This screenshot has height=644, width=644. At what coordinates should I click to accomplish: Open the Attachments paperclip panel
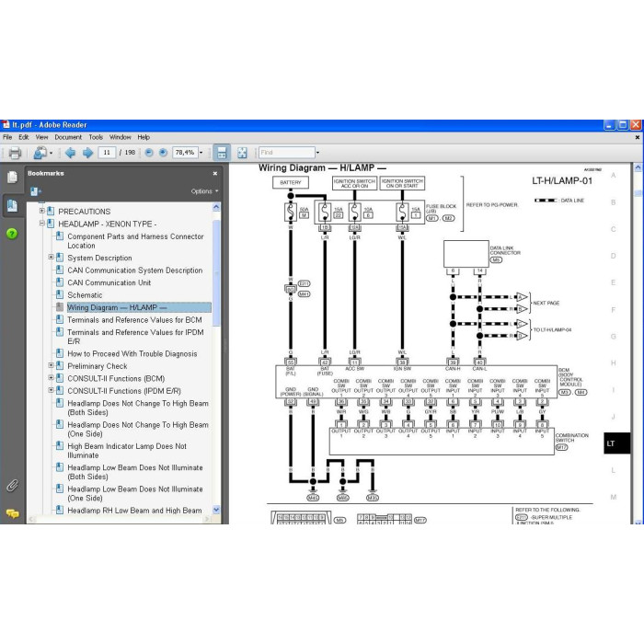12,486
